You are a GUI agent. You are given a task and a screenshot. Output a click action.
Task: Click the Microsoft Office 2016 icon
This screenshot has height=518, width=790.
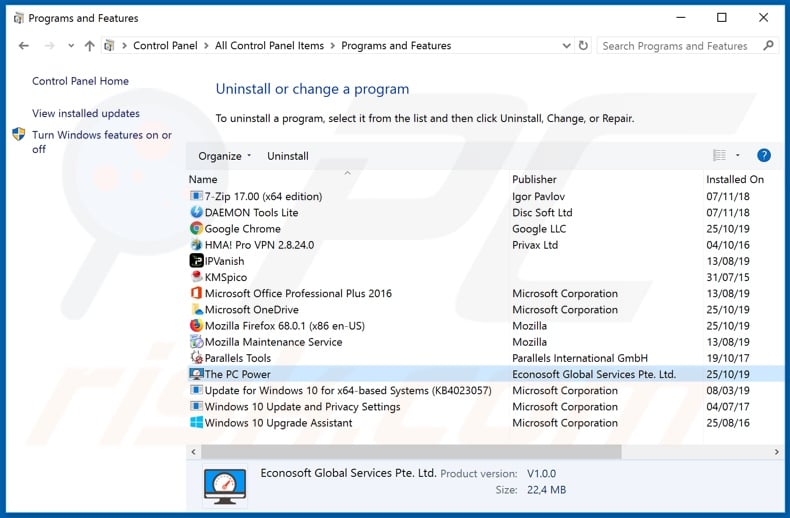coord(196,293)
